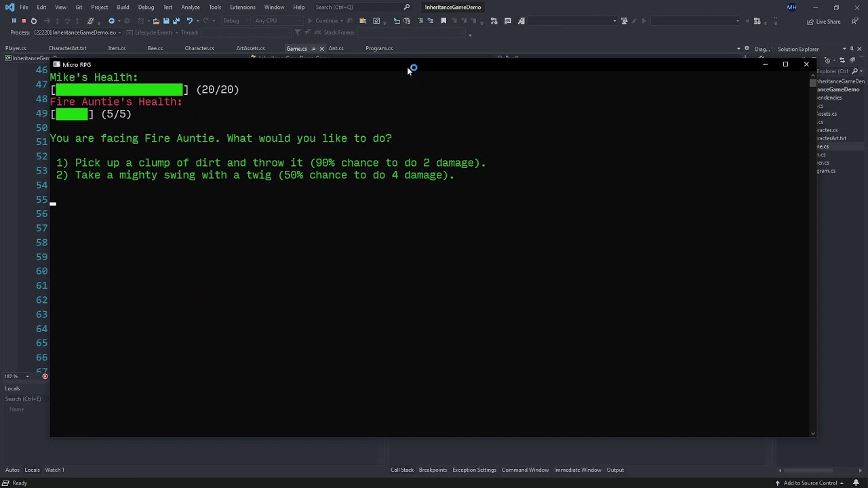The height and width of the screenshot is (488, 868).
Task: Open the MH account badge
Action: coord(791,7)
